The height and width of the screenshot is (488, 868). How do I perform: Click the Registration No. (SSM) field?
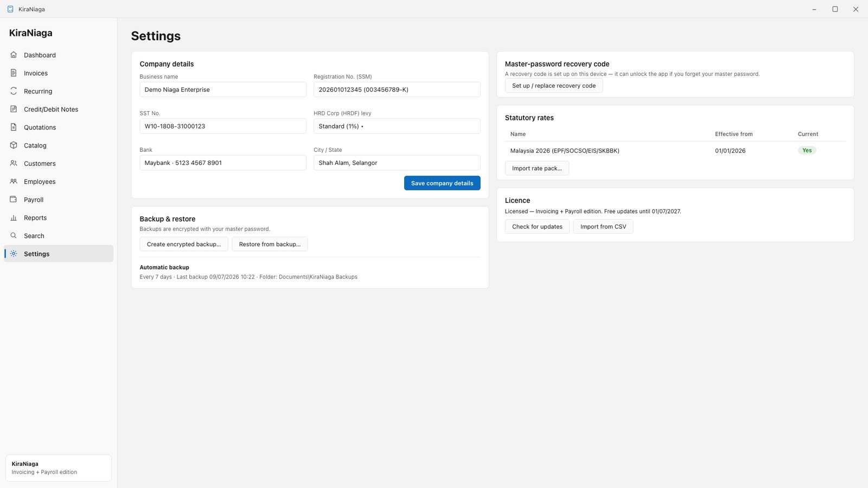point(397,89)
